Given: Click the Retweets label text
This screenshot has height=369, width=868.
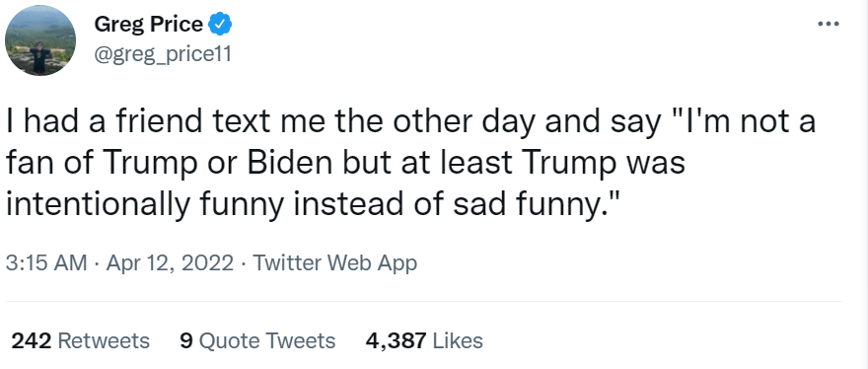Looking at the screenshot, I should point(104,340).
